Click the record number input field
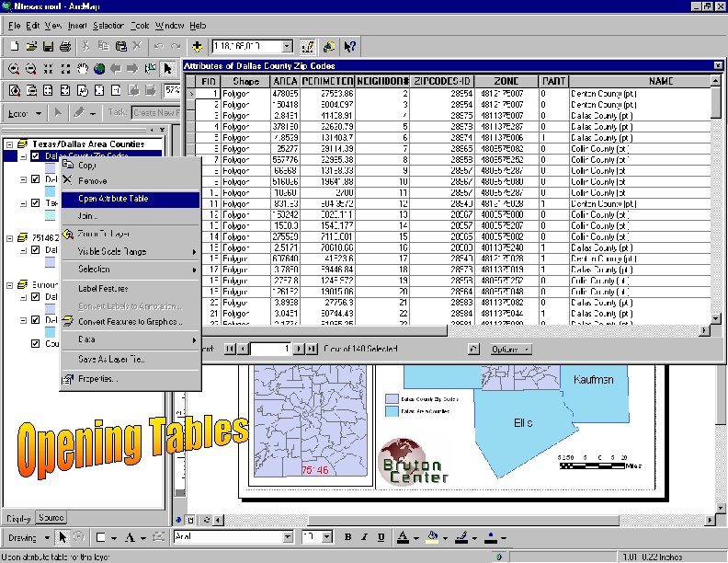Viewport: 728px width, 563px height. 270,349
